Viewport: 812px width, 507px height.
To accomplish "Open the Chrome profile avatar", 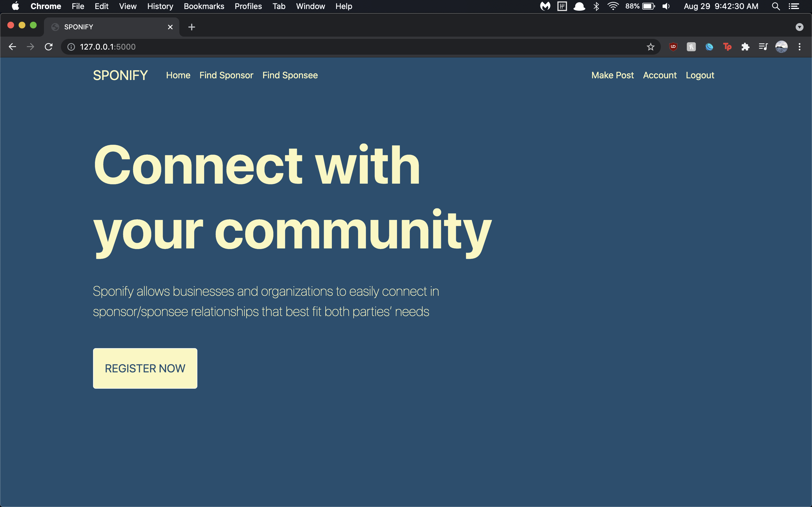I will [781, 46].
